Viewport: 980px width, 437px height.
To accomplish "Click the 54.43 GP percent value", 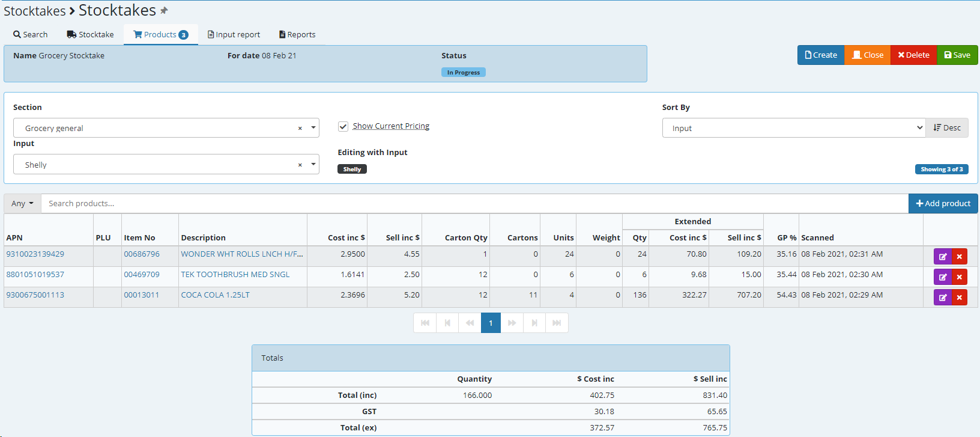I will tap(787, 295).
